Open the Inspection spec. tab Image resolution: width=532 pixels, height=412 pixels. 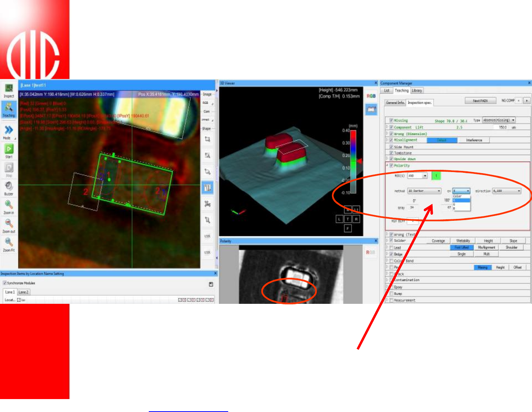tap(419, 103)
